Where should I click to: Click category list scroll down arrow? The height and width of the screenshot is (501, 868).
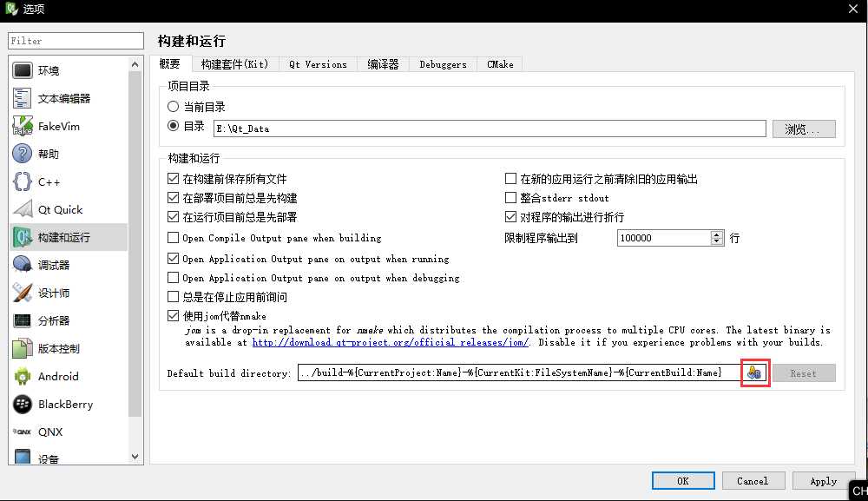pos(135,457)
